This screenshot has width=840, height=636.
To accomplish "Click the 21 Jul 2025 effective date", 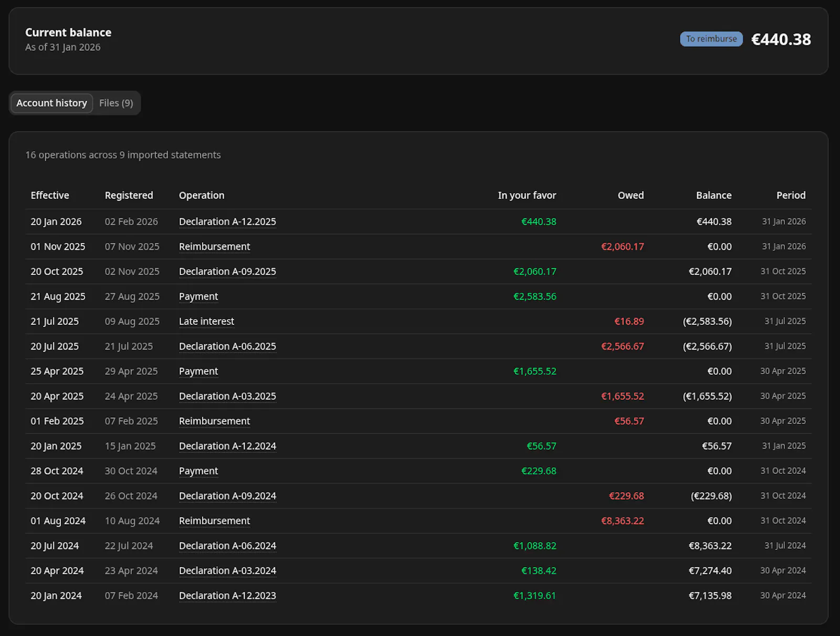I will click(x=55, y=321).
